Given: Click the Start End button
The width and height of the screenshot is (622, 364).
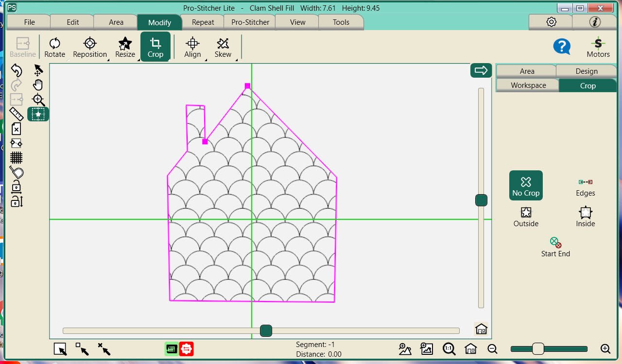Looking at the screenshot, I should click(x=555, y=247).
